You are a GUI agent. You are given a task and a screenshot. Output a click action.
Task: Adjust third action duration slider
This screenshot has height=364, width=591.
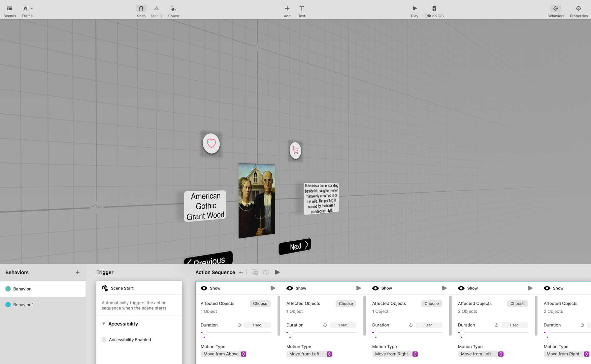(x=376, y=332)
